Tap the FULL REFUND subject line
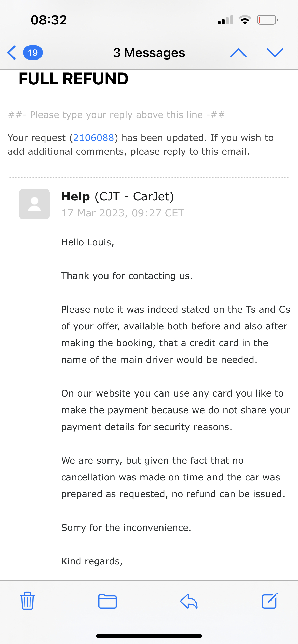 point(73,79)
